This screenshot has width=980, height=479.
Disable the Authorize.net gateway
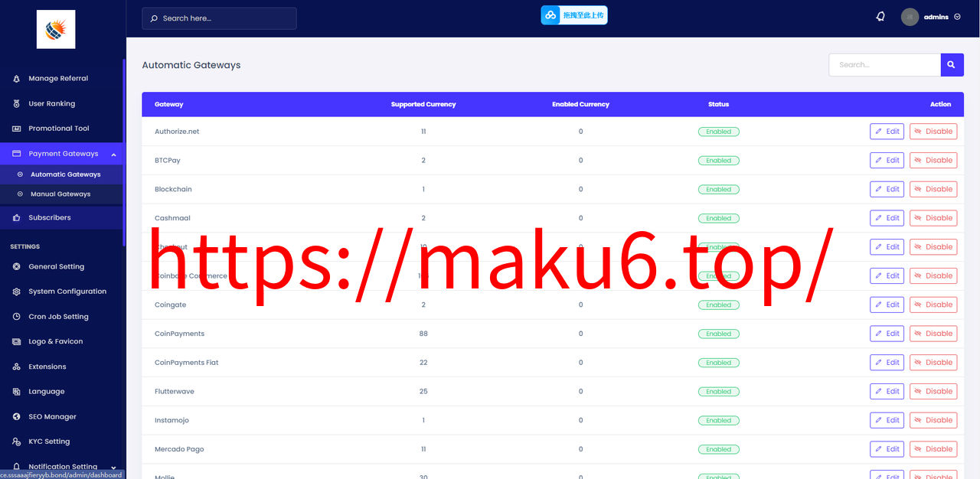point(933,132)
